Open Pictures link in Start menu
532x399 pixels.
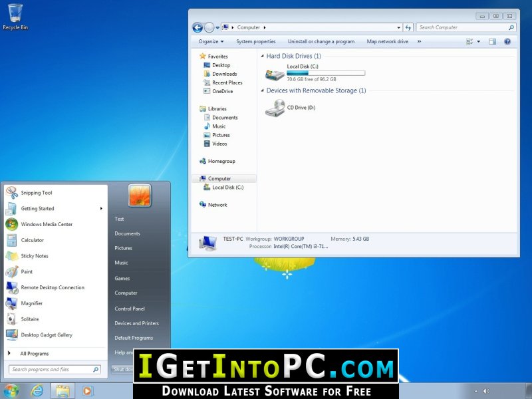click(x=124, y=248)
